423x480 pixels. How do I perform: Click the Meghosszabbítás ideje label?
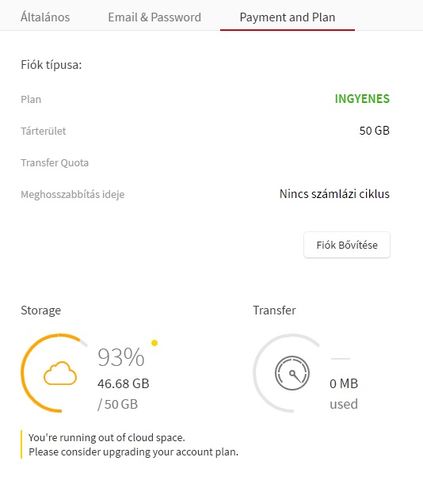(73, 194)
